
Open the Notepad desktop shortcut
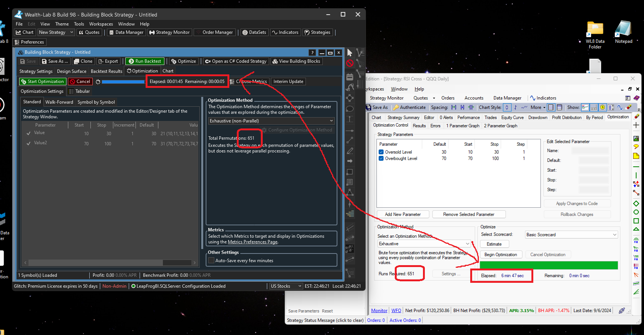(x=623, y=32)
